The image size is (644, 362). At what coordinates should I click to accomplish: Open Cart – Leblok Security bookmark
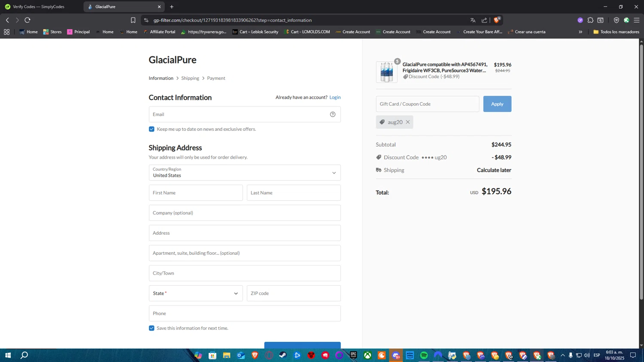pyautogui.click(x=255, y=32)
